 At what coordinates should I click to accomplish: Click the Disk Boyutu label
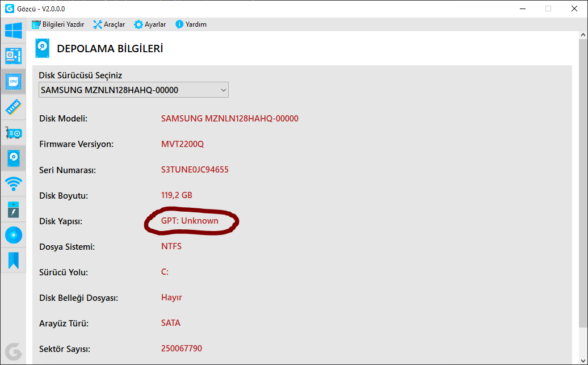[x=64, y=196]
